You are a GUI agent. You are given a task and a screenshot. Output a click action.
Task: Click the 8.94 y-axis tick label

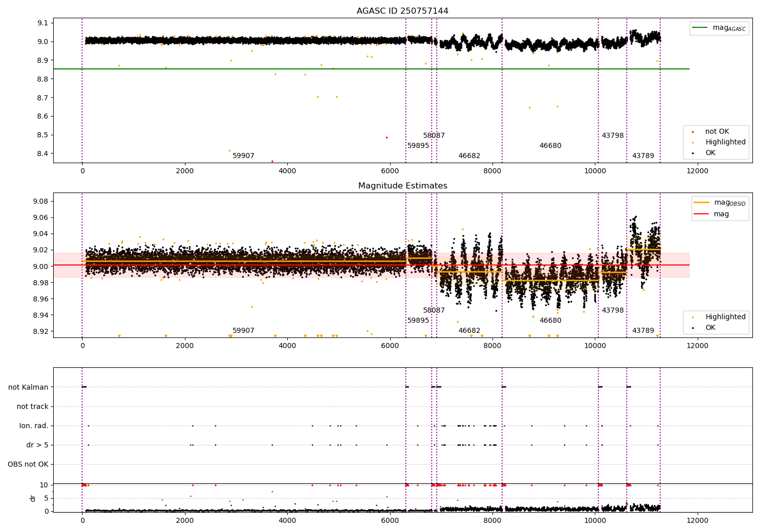41,316
